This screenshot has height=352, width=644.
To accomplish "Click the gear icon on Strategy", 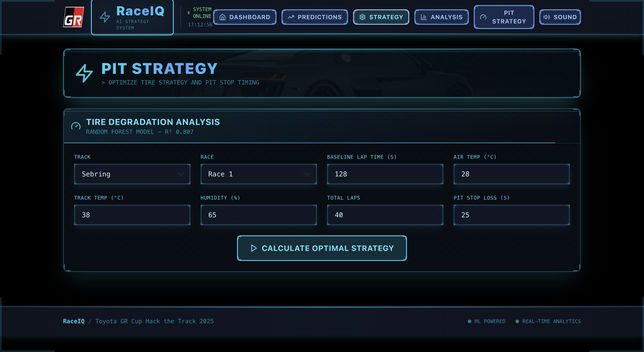I will click(362, 17).
